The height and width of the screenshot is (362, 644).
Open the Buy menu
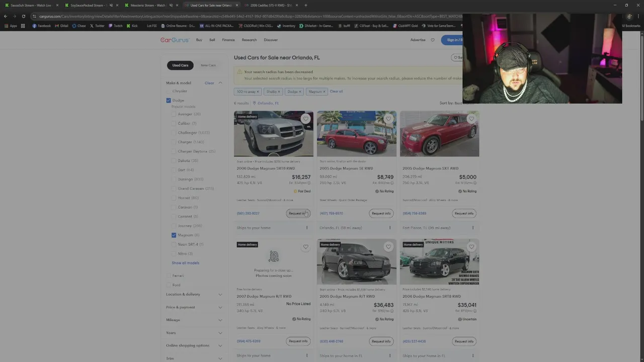click(199, 40)
